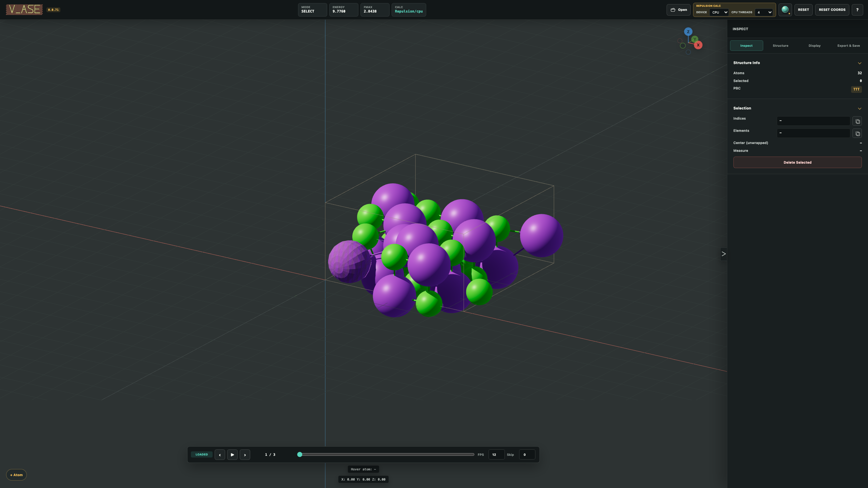The height and width of the screenshot is (488, 868).
Task: Copy the selected Elements
Action: point(857,133)
